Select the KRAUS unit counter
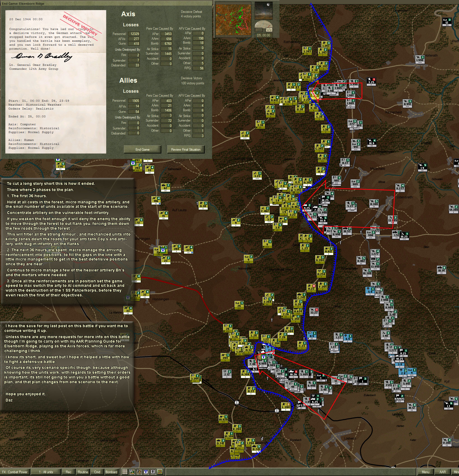 click(400, 398)
